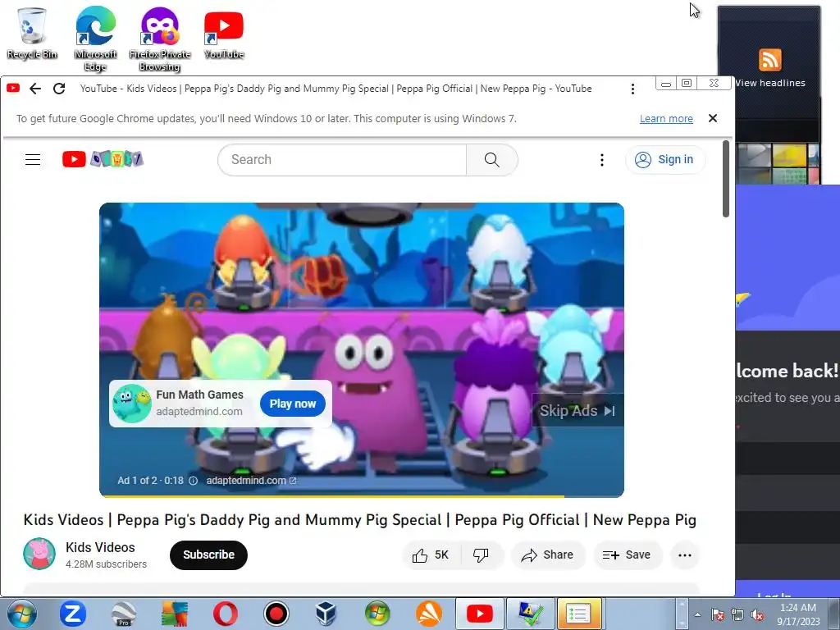Image resolution: width=840 pixels, height=630 pixels.
Task: Launch the four-color tile taskbar app
Action: point(174,614)
